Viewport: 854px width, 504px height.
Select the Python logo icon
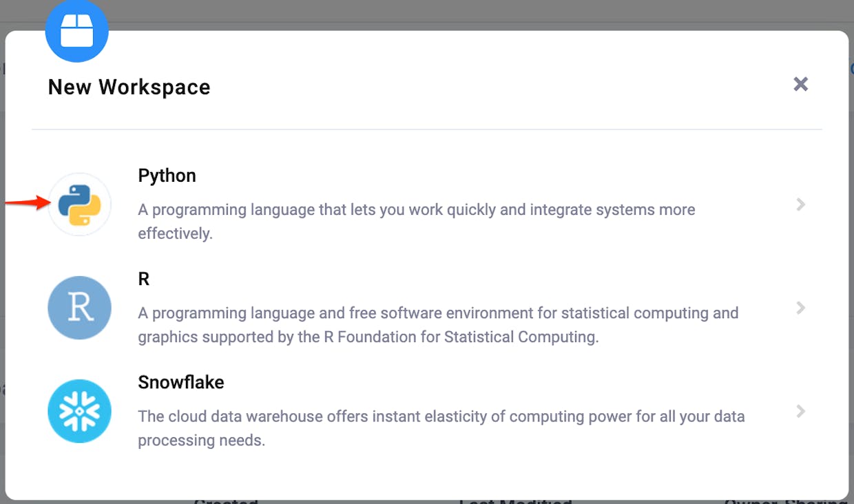point(80,204)
